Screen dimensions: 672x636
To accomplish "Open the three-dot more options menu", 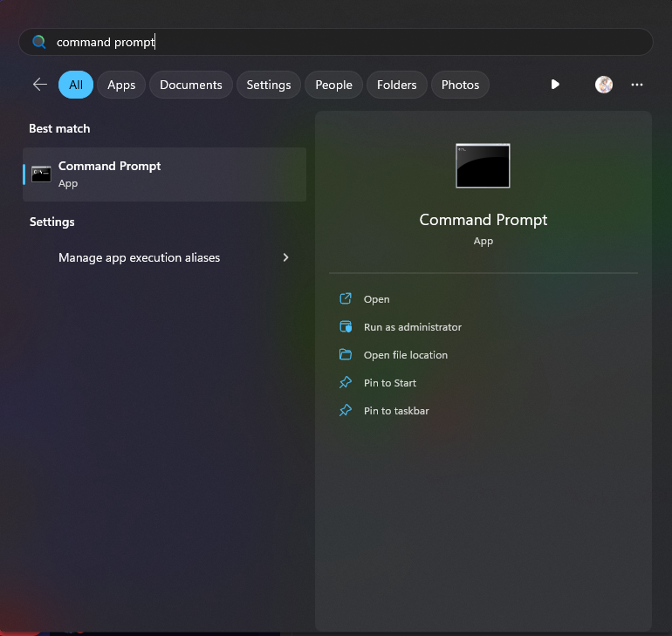I will [637, 85].
